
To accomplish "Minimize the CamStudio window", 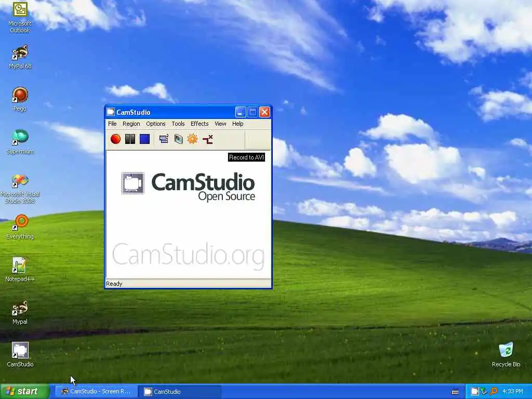I will (x=241, y=112).
